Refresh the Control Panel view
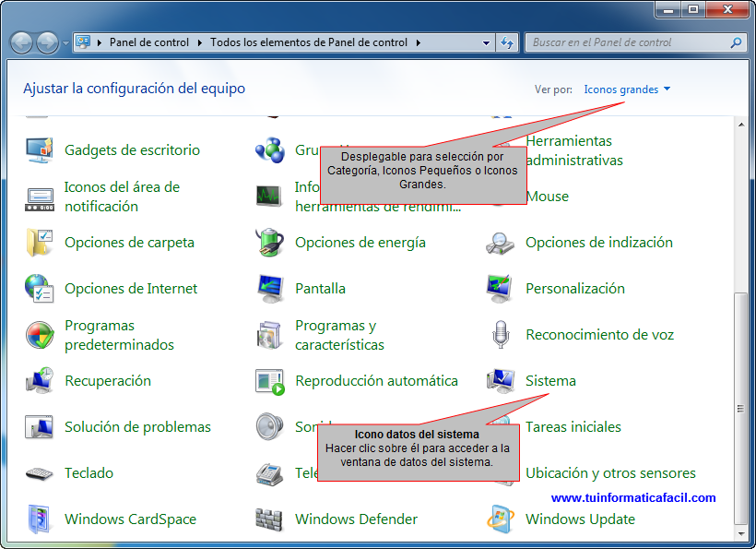 click(x=507, y=42)
